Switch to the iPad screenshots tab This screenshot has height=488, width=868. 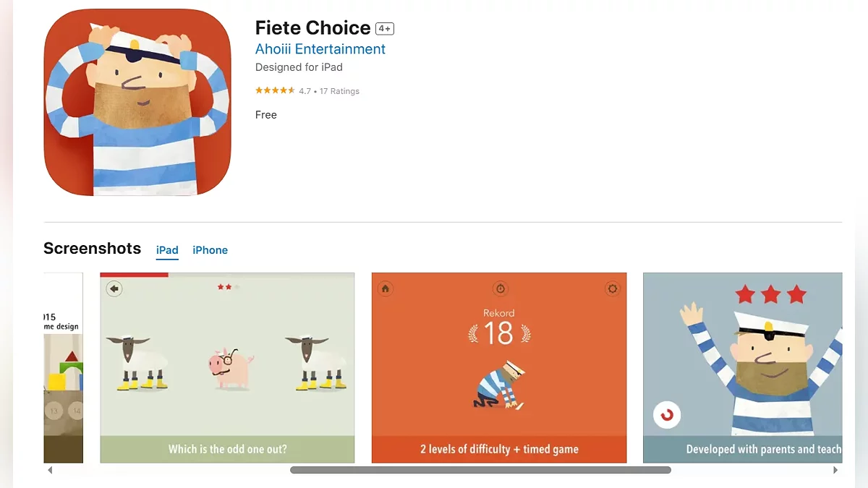(167, 250)
